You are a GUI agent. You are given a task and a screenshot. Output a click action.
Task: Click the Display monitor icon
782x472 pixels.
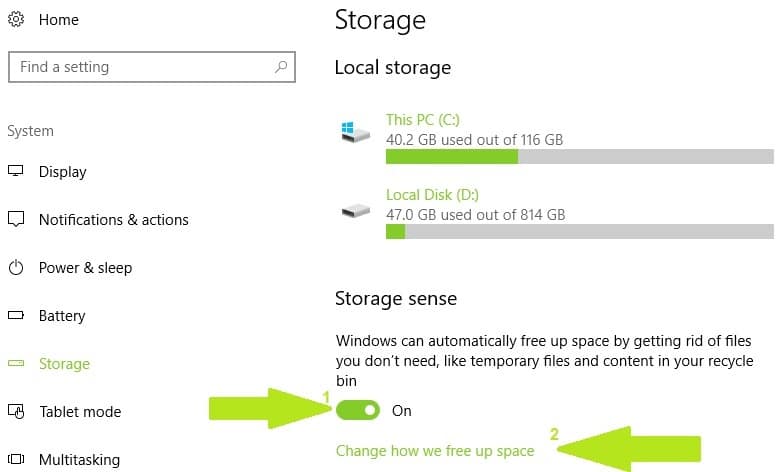pos(16,171)
